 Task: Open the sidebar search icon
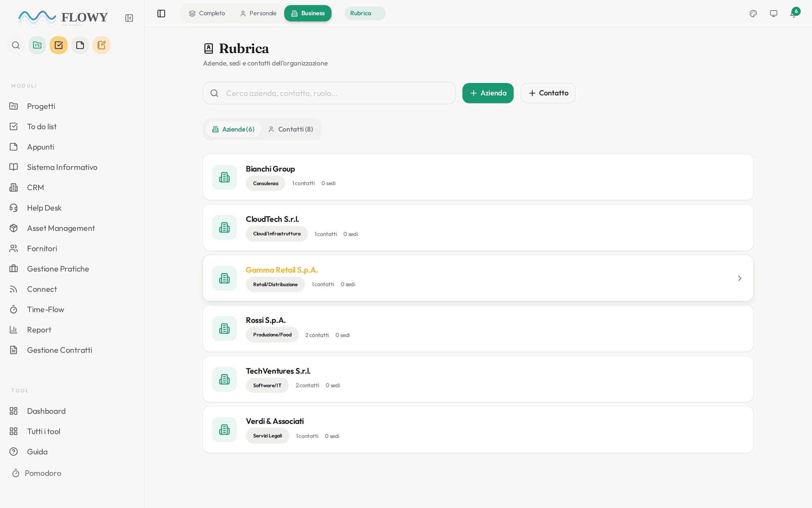click(16, 45)
